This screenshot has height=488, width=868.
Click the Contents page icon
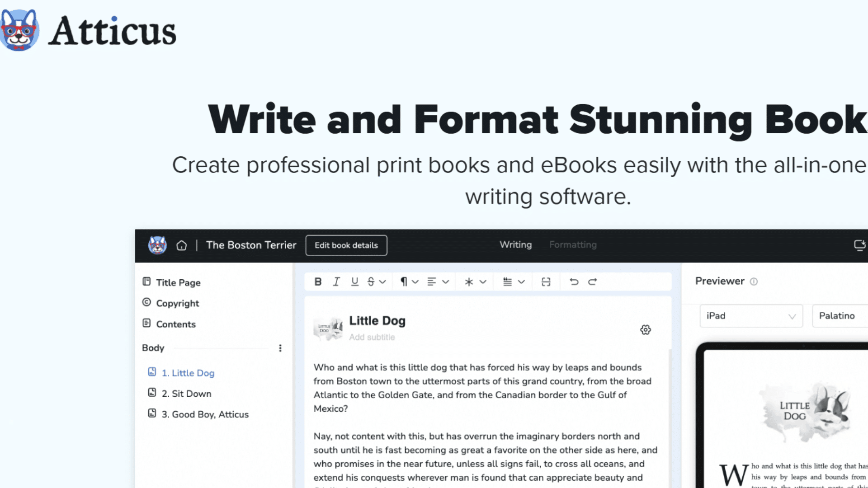tap(146, 323)
